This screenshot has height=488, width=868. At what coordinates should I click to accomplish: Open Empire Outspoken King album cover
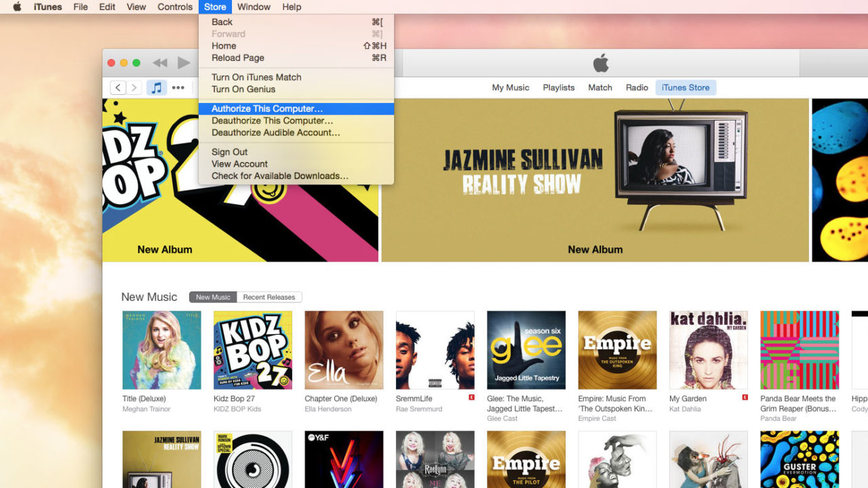coord(617,350)
